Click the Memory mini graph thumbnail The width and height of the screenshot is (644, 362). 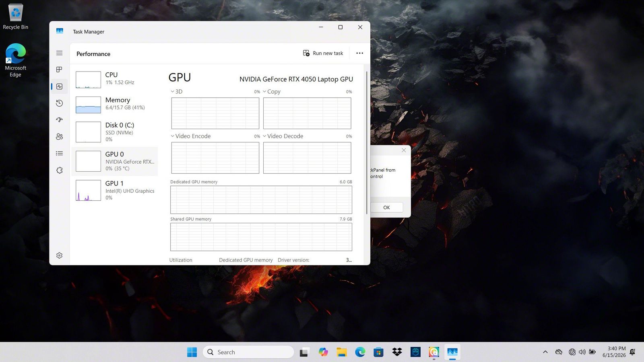point(88,105)
